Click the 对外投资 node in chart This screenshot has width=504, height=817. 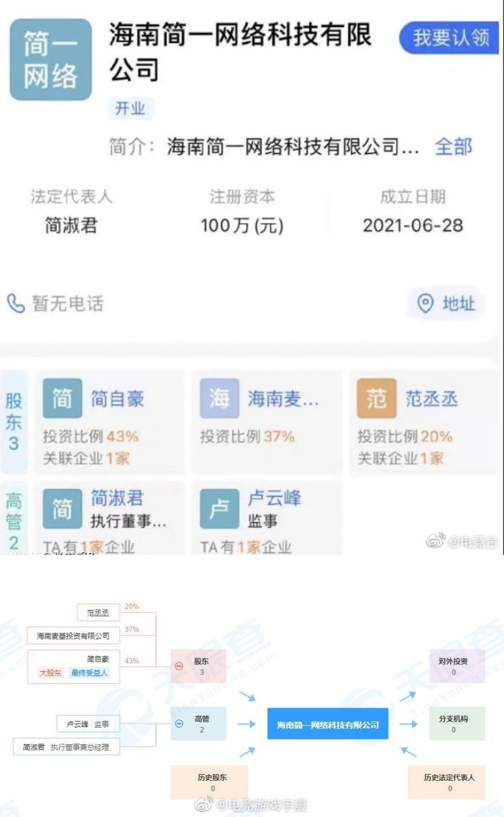pyautogui.click(x=453, y=666)
